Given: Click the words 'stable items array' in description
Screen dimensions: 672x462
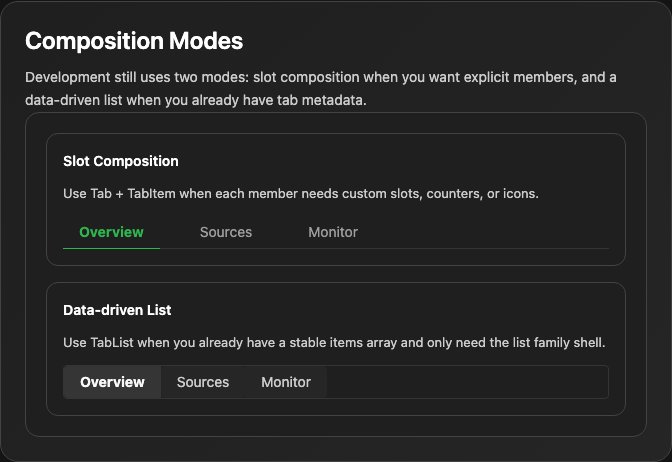Looking at the screenshot, I should 343,342.
